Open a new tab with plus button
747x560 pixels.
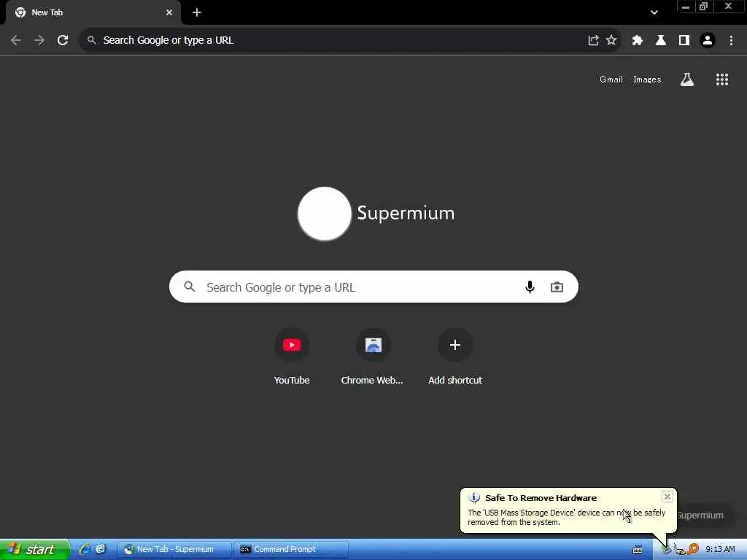click(x=197, y=12)
